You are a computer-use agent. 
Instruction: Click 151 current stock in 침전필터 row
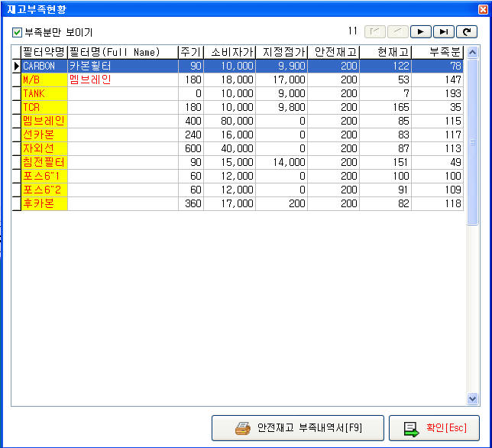click(386, 162)
